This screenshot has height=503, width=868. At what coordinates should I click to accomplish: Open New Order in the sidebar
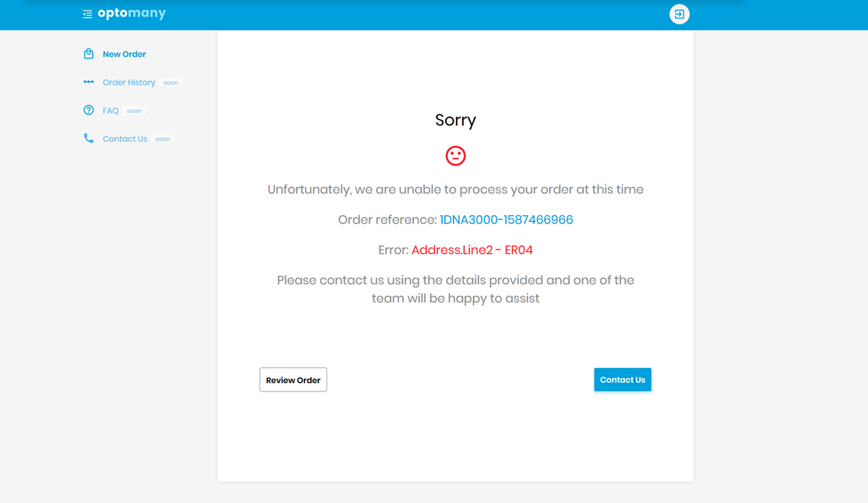point(124,54)
